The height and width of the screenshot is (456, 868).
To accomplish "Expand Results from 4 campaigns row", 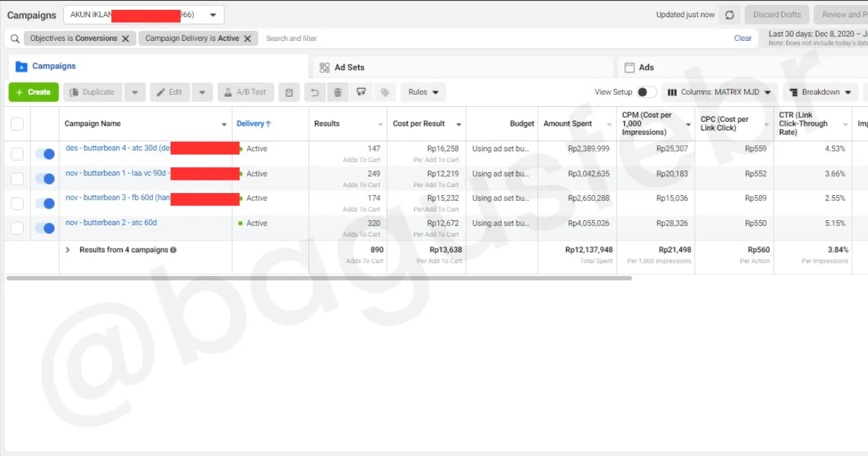I will click(x=67, y=250).
